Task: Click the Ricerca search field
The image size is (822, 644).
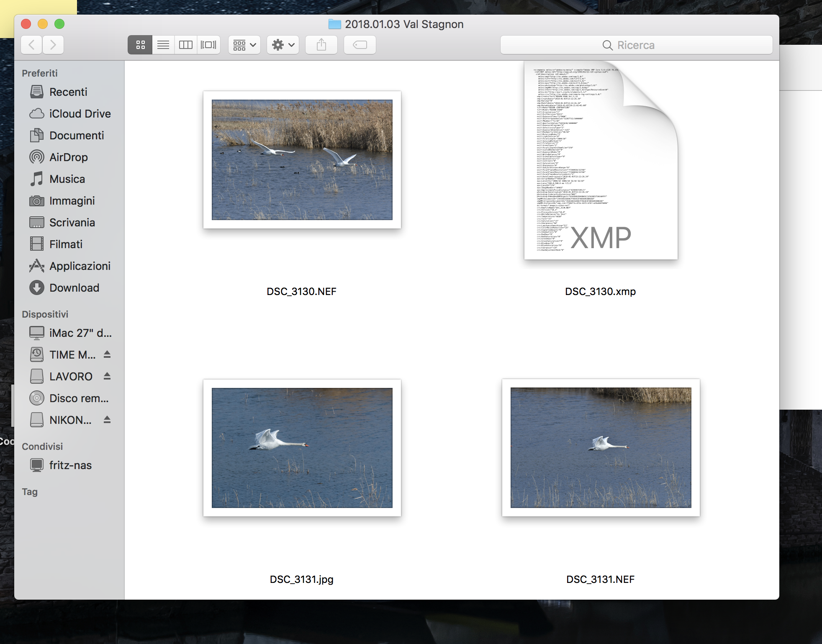Action: click(636, 45)
